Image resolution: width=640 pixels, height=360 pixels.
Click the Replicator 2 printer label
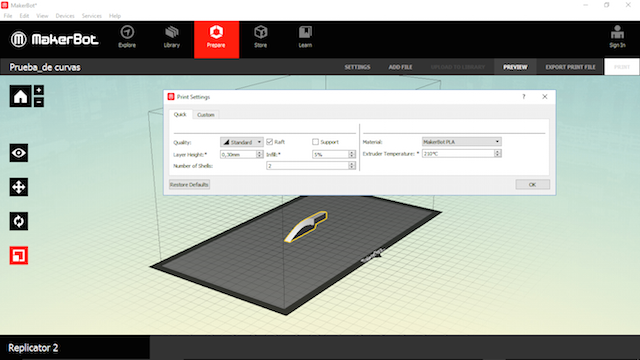click(33, 348)
